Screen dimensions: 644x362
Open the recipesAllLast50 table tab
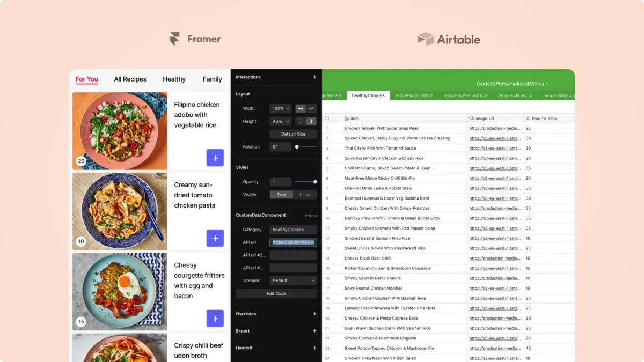[x=515, y=95]
